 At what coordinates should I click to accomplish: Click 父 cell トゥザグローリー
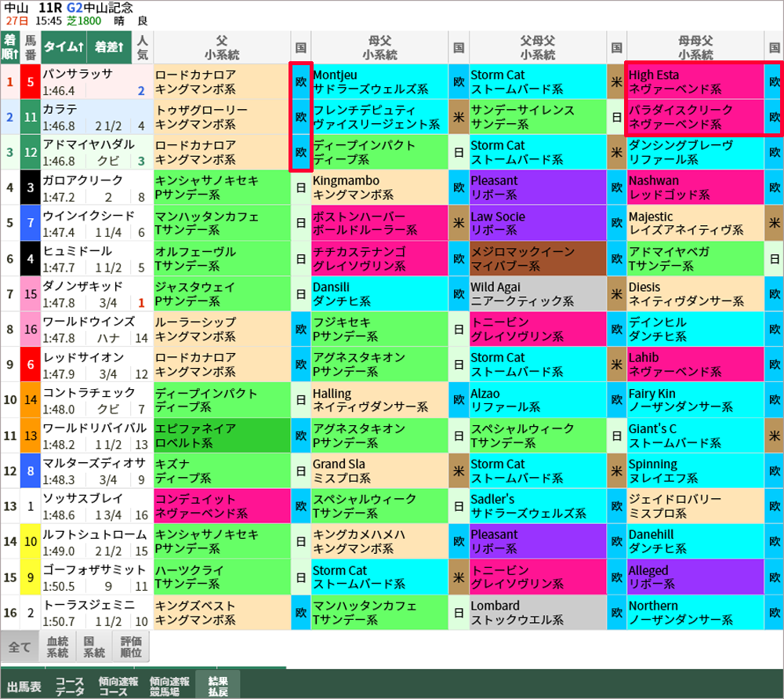(222, 117)
